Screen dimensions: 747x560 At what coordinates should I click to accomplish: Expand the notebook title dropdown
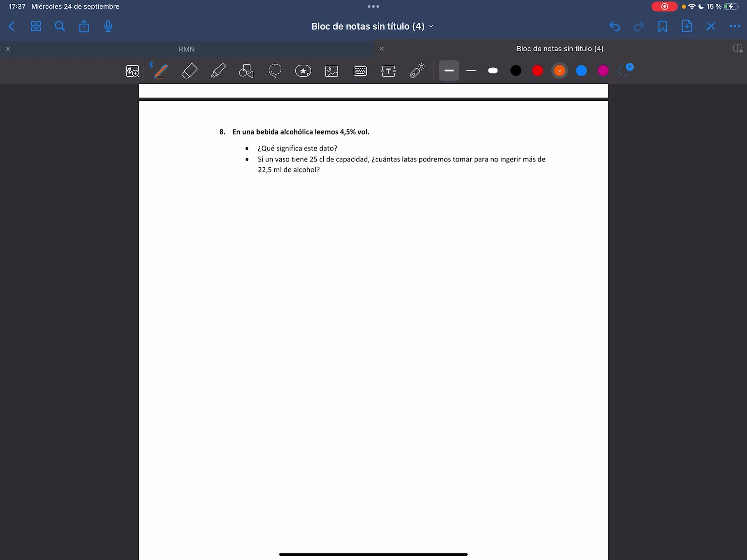431,26
